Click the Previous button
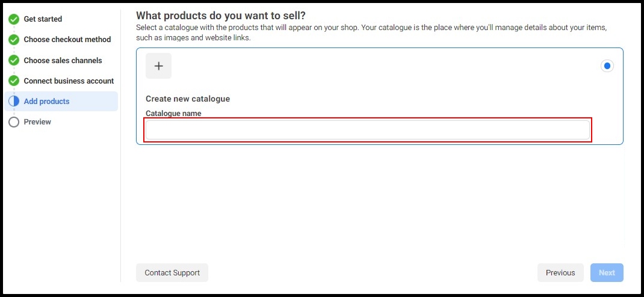Viewport: 644px width, 297px height. (x=560, y=273)
